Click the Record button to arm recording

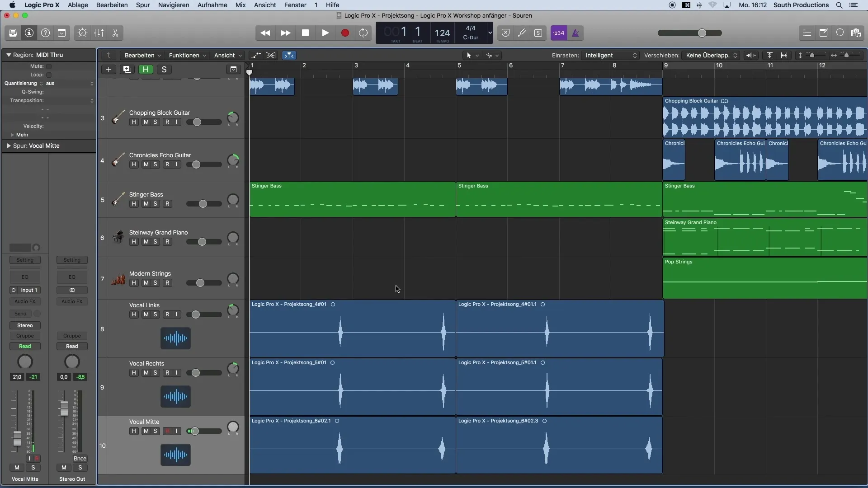click(344, 33)
